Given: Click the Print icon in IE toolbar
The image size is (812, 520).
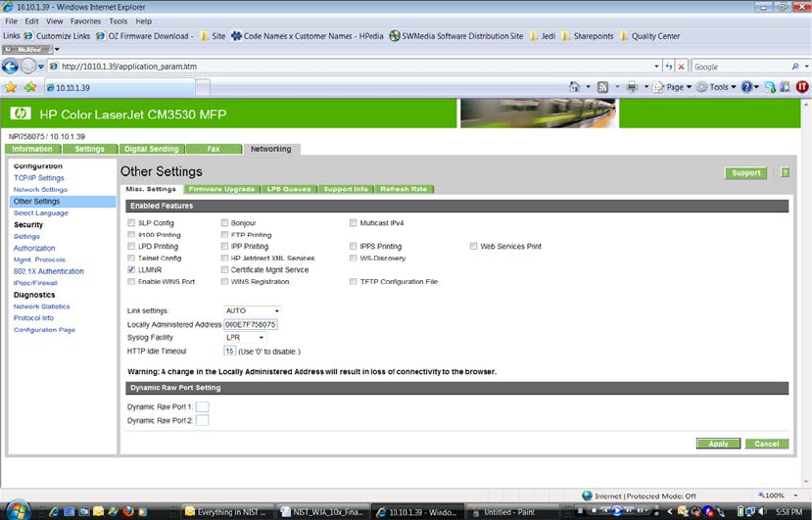Looking at the screenshot, I should [x=632, y=87].
